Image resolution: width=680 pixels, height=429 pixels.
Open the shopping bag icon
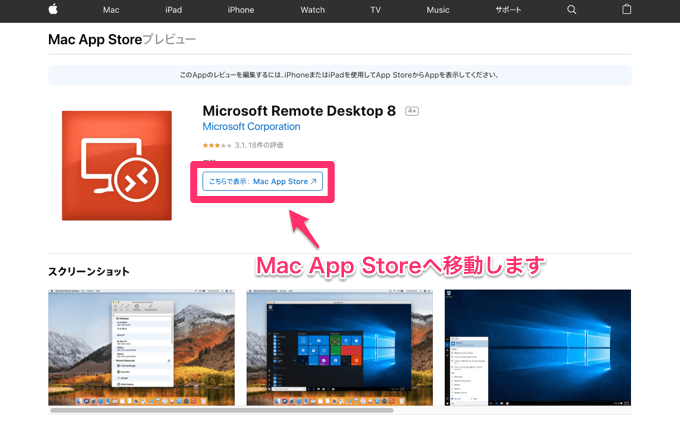point(626,9)
